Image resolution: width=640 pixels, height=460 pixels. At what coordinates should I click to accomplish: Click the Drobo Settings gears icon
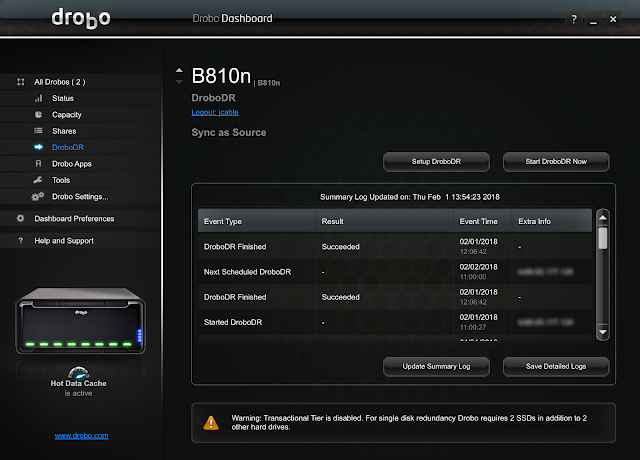(x=38, y=197)
